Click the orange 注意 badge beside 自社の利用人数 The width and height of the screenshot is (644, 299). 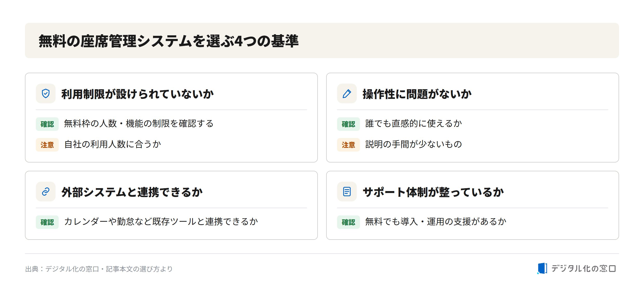47,145
